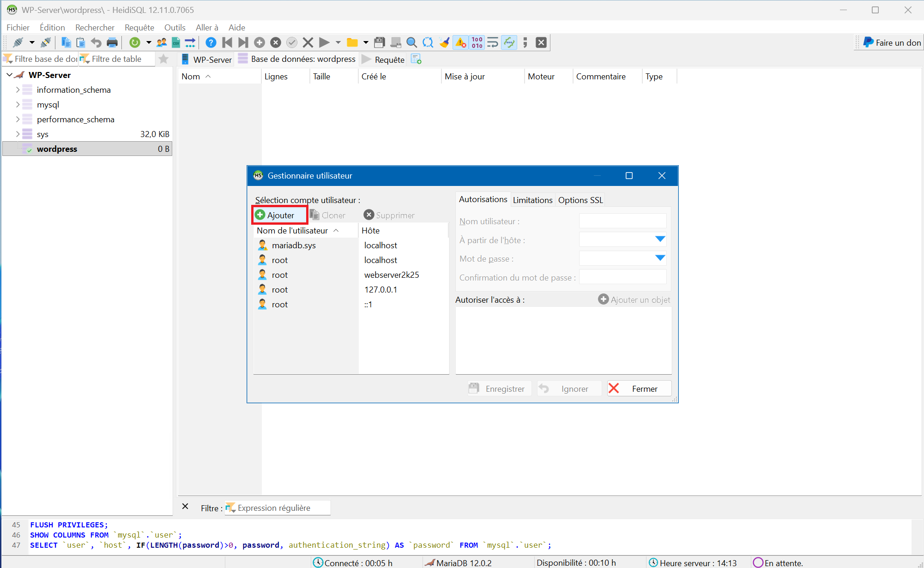Click the print toolbar icon
The image size is (924, 568).
(112, 43)
